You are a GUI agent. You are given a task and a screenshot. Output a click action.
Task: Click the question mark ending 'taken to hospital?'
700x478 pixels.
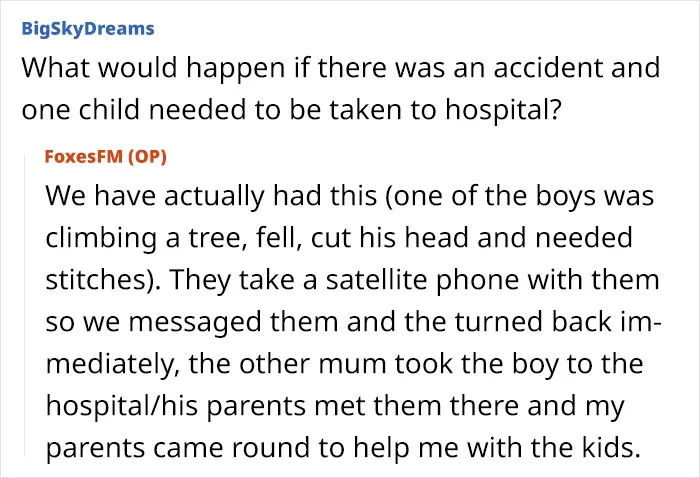coord(555,110)
